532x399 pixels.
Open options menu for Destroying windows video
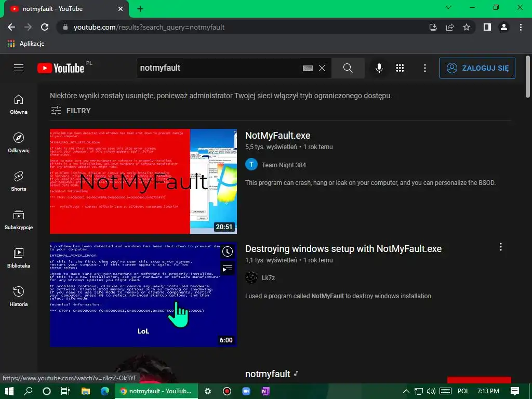(x=500, y=247)
